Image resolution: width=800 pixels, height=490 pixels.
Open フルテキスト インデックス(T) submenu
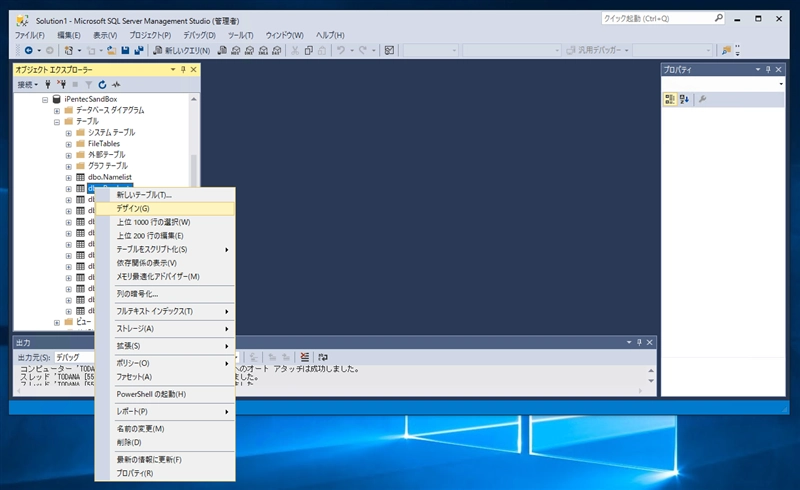coord(165,311)
